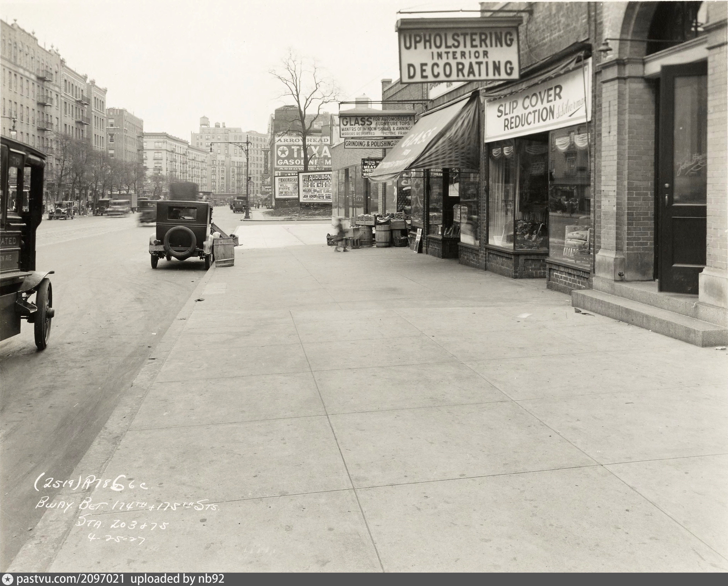The width and height of the screenshot is (728, 586).
Task: Click the kosher Meat Poultry market sign
Action: tap(367, 168)
